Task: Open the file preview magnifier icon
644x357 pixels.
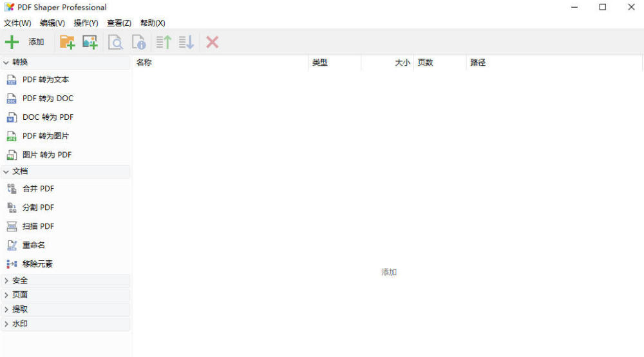Action: coord(115,42)
